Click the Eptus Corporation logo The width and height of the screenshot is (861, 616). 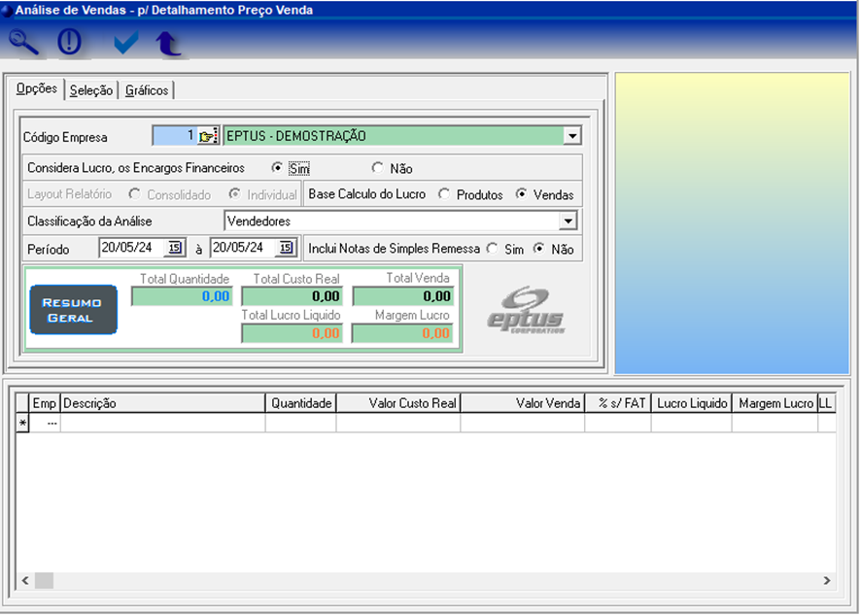[526, 310]
